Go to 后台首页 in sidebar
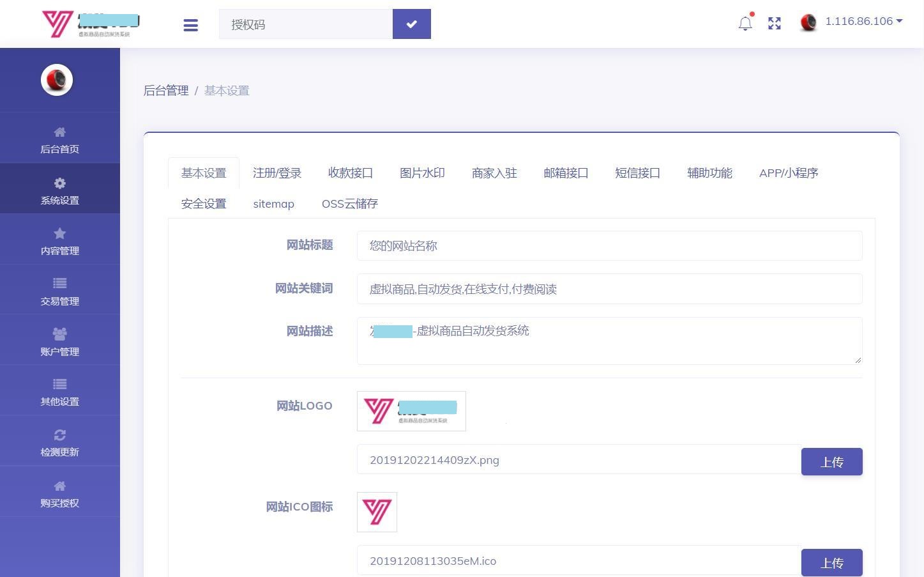Screen dimensions: 924x577 point(59,139)
